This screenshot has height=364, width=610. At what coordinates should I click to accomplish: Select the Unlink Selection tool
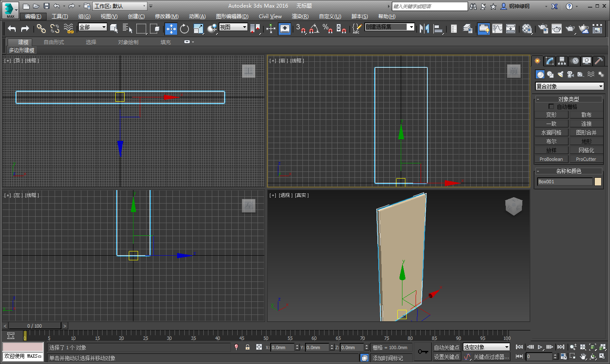[55, 28]
